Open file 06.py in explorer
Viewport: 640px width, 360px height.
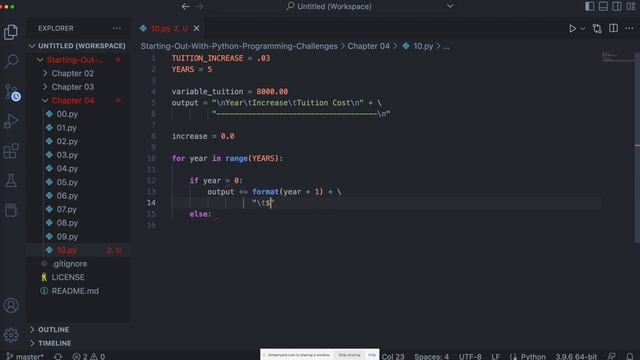pos(67,196)
